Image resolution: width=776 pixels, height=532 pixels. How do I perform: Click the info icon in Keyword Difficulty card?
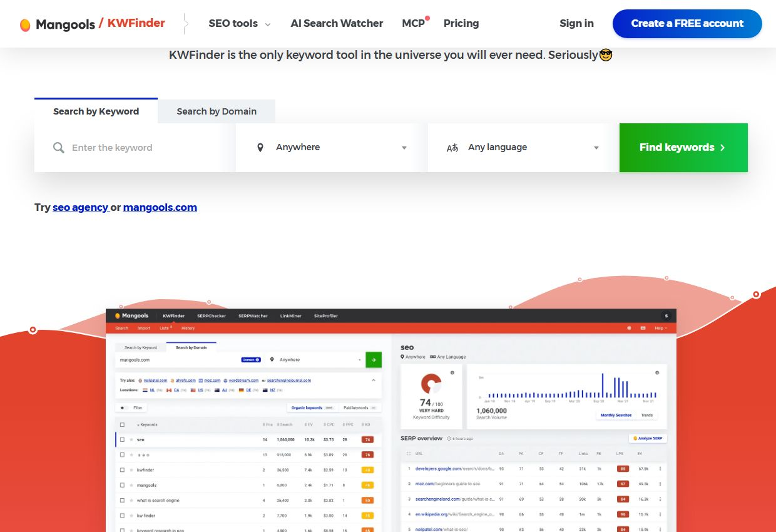click(452, 372)
